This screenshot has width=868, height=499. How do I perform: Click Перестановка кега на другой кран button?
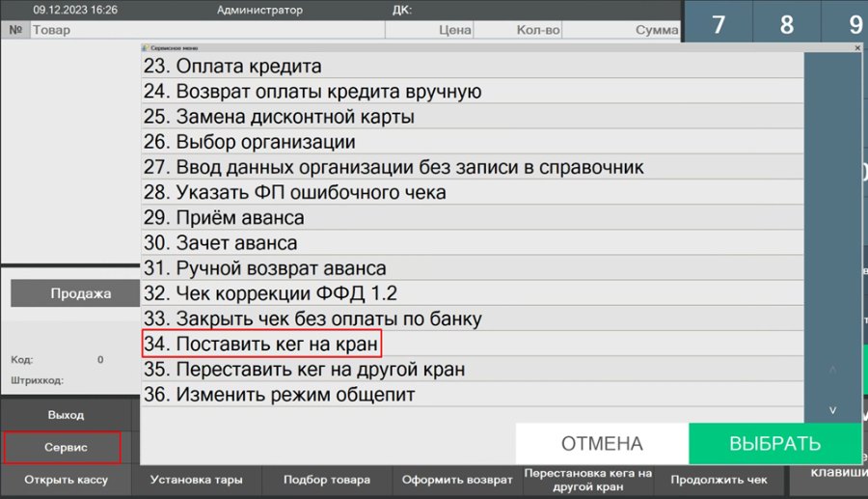tap(588, 480)
